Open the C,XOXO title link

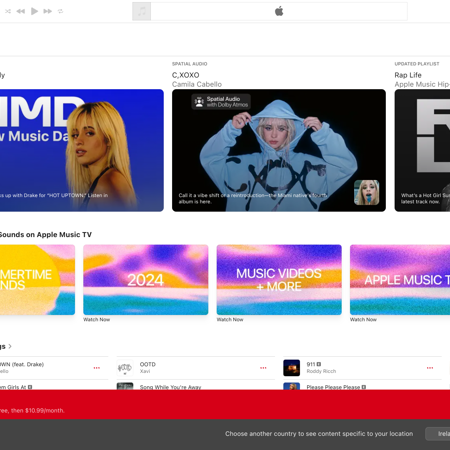coord(186,75)
